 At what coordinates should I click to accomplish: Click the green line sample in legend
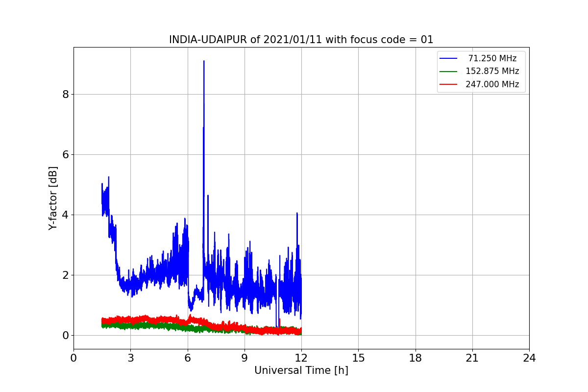tap(448, 72)
